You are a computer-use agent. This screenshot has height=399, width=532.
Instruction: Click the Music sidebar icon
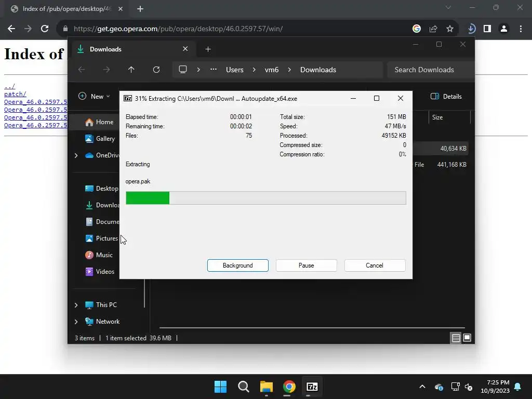89,255
